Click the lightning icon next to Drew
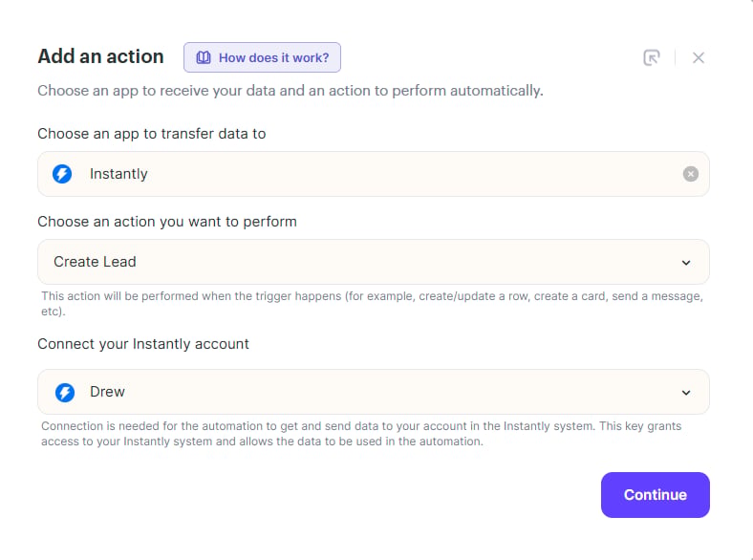 coord(65,393)
